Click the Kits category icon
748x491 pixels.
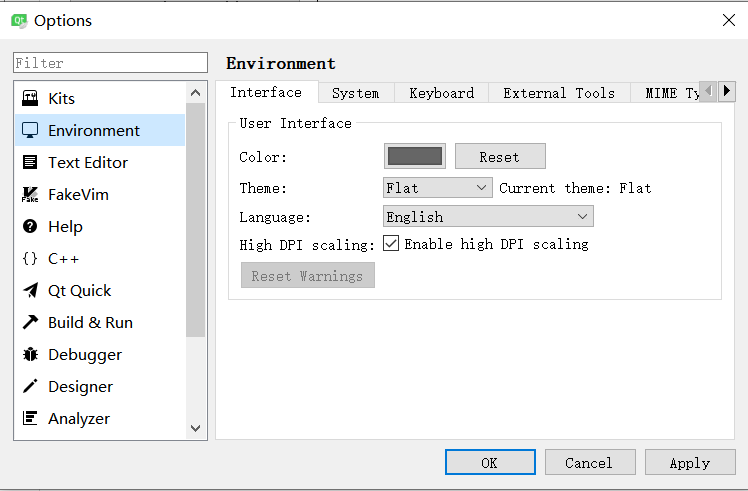pyautogui.click(x=30, y=98)
